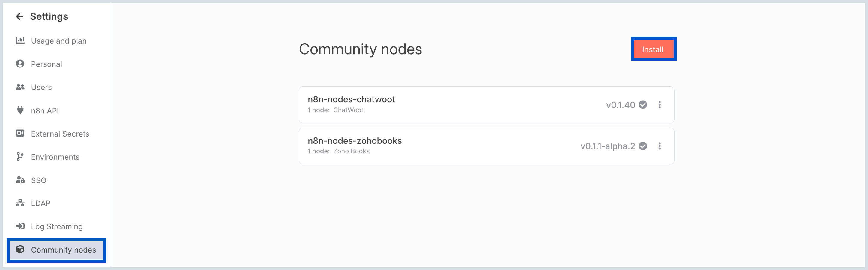Click the Users group icon
Screen dimensions: 868x270
(x=20, y=87)
